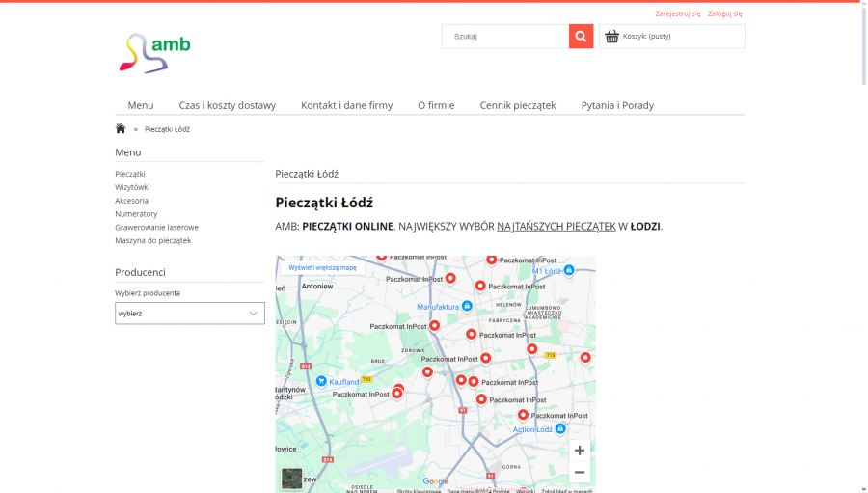The width and height of the screenshot is (868, 493).
Task: Open 'Kontakt i dane firmy' menu item
Action: [x=346, y=105]
